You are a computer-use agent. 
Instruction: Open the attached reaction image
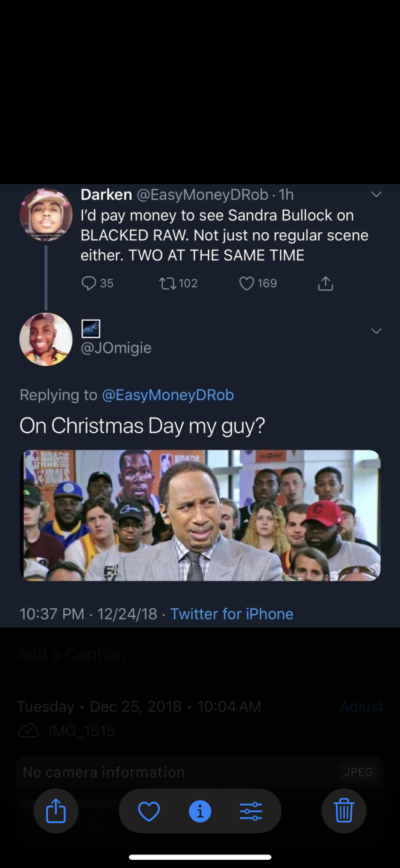click(200, 515)
